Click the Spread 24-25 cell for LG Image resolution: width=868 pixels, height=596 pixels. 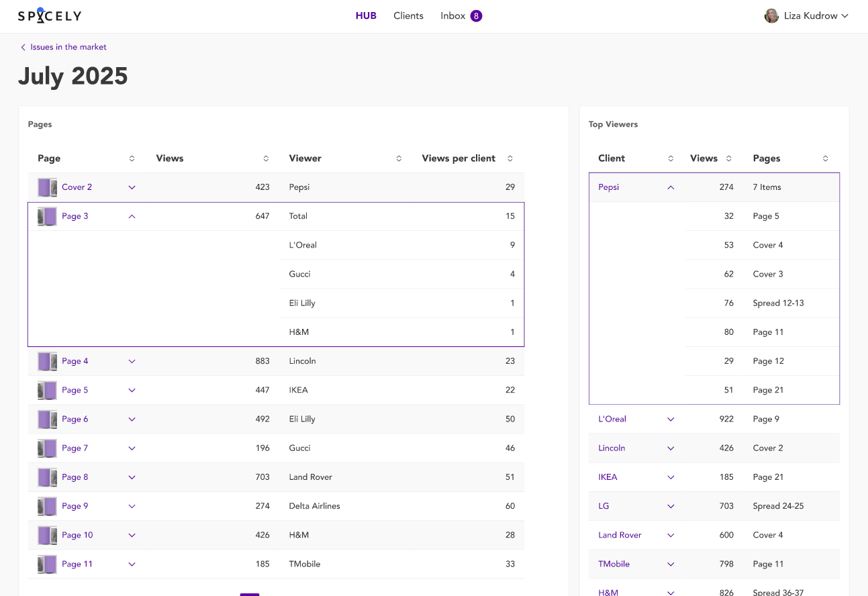pyautogui.click(x=778, y=506)
